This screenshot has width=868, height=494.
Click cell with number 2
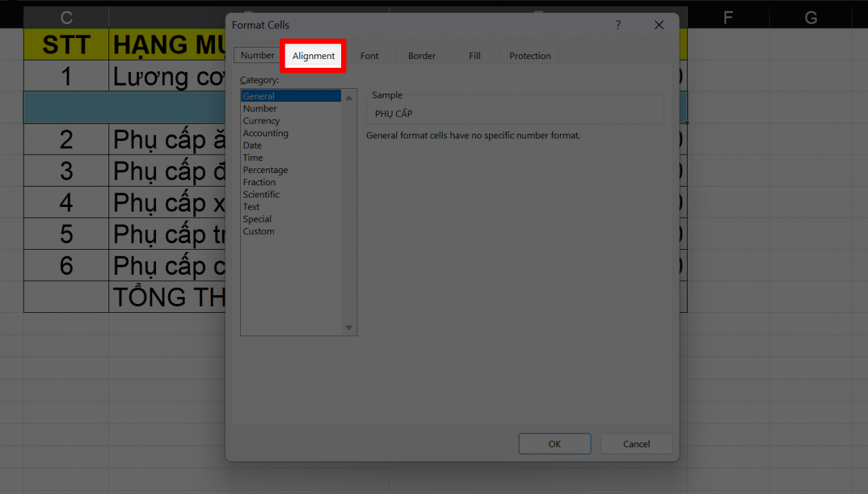[66, 139]
